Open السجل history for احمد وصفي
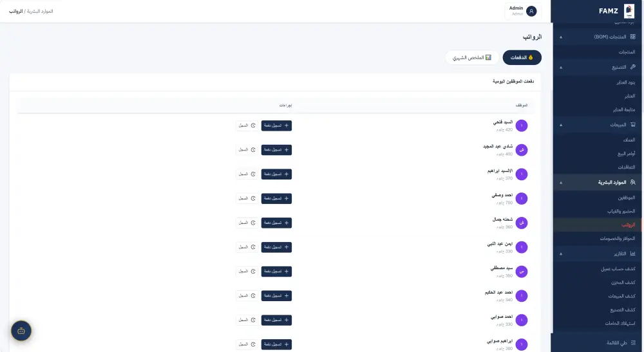This screenshot has height=352, width=644. pyautogui.click(x=247, y=199)
